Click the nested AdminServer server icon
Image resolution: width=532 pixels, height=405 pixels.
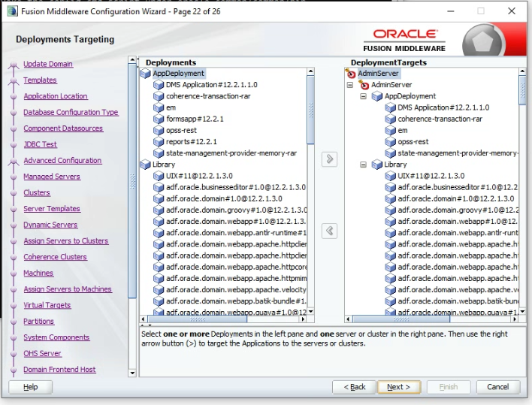coord(364,85)
